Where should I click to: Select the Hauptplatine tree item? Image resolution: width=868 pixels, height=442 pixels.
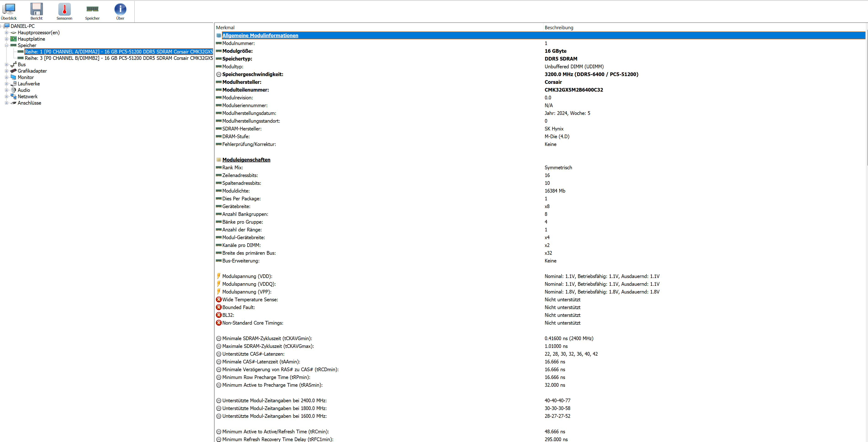tap(31, 39)
